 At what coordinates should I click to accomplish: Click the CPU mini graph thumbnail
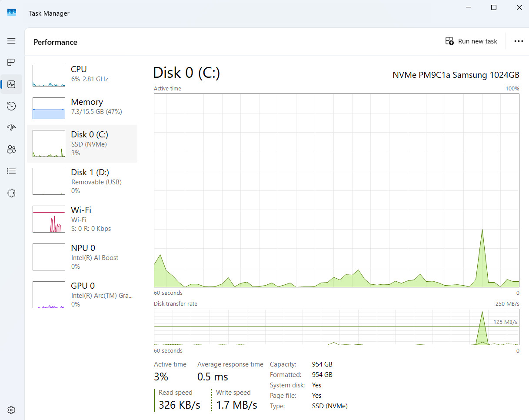49,76
